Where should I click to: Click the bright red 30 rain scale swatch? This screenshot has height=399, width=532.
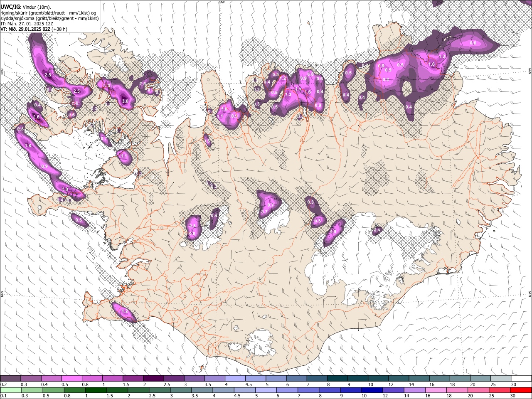521,390
